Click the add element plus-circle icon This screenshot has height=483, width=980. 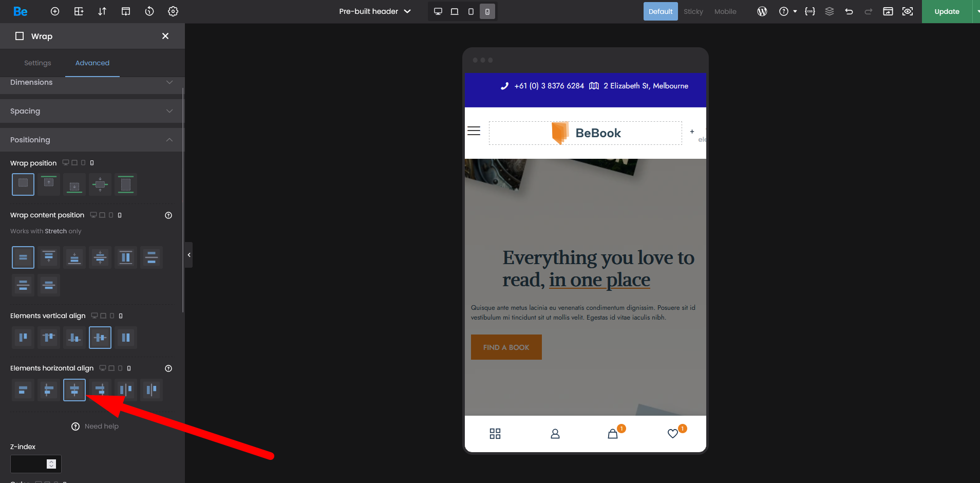55,11
